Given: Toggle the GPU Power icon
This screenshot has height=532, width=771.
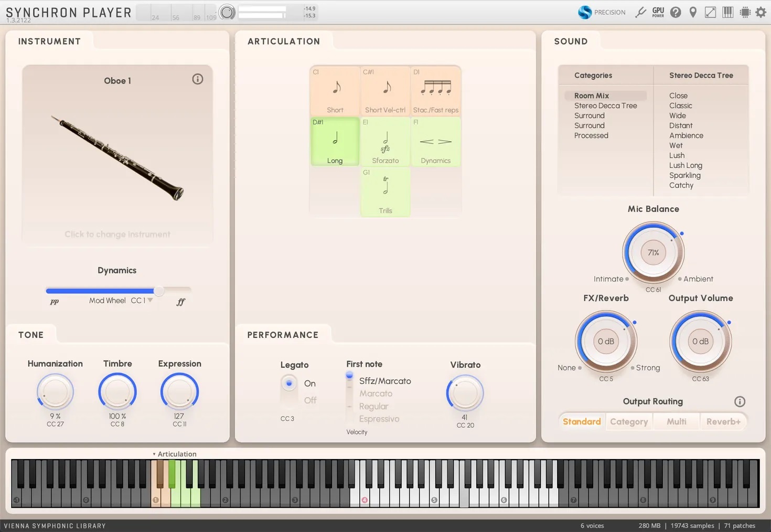Looking at the screenshot, I should coord(658,12).
